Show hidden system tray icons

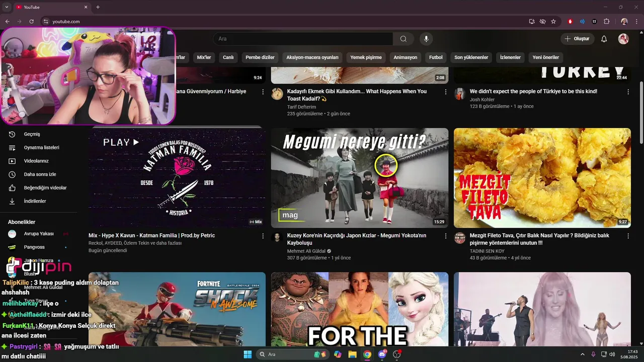pyautogui.click(x=583, y=354)
